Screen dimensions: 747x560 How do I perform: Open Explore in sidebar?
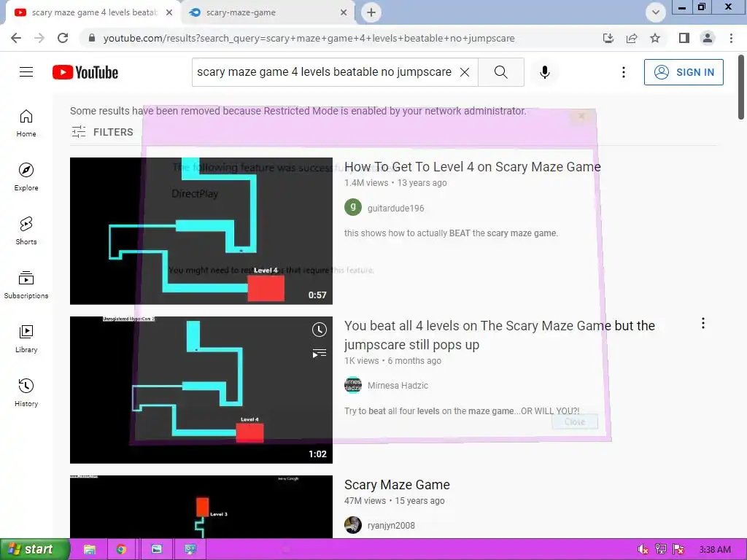coord(26,177)
